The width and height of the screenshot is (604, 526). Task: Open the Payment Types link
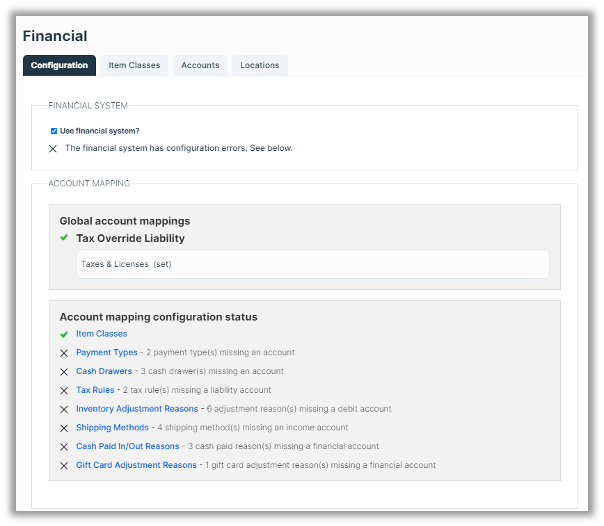[x=106, y=352]
